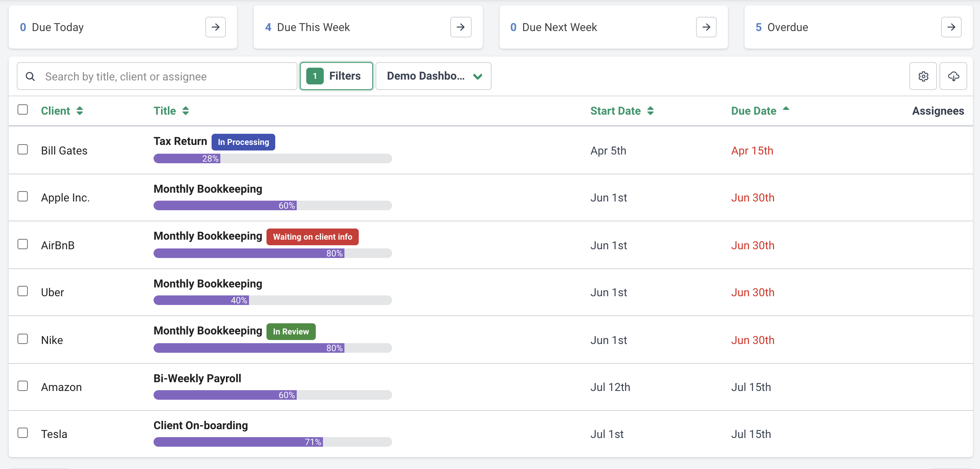This screenshot has width=980, height=469.
Task: Toggle the select-all header checkbox
Action: pos(23,109)
